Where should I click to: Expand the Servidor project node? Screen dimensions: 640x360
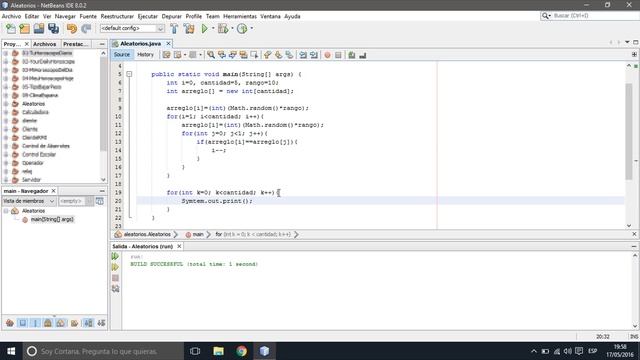[6, 180]
